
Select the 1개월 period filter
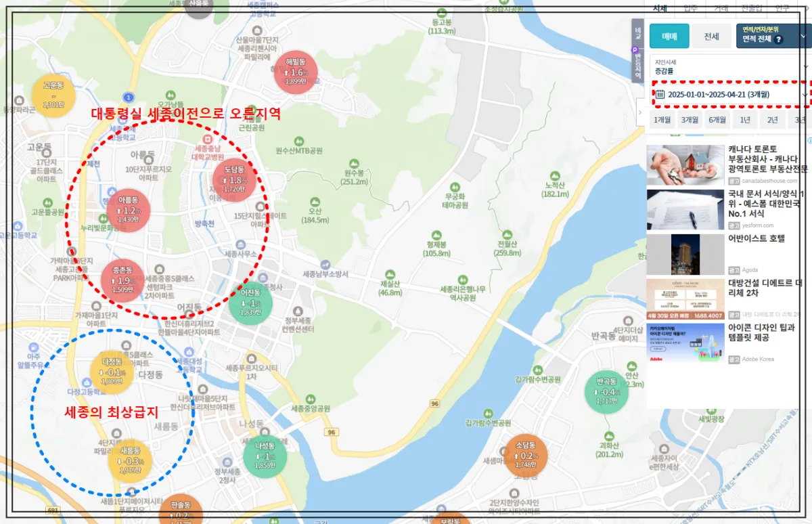[662, 120]
